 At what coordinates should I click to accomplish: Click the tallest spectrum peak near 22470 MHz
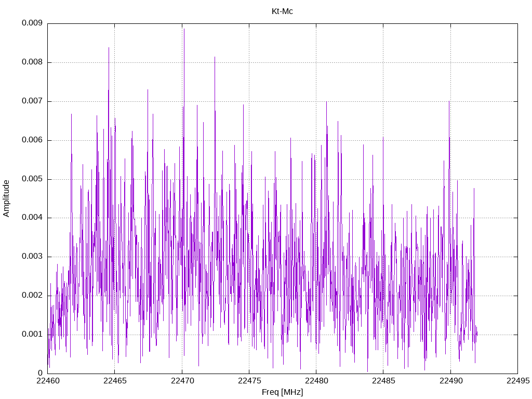[x=184, y=29]
